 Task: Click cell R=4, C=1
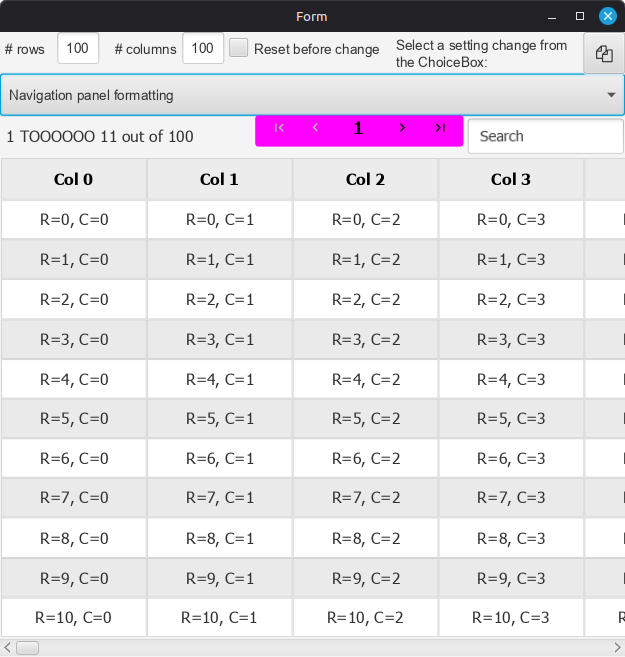point(220,380)
